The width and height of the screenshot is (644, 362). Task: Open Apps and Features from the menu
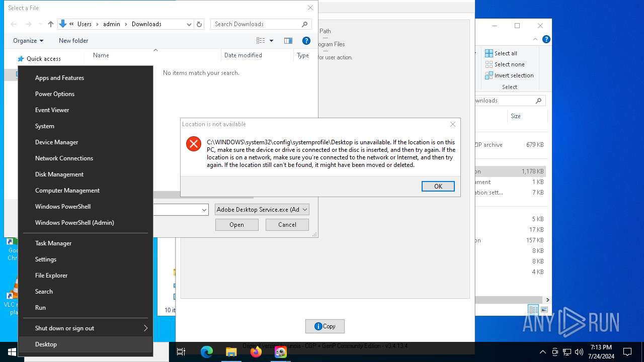click(85, 78)
